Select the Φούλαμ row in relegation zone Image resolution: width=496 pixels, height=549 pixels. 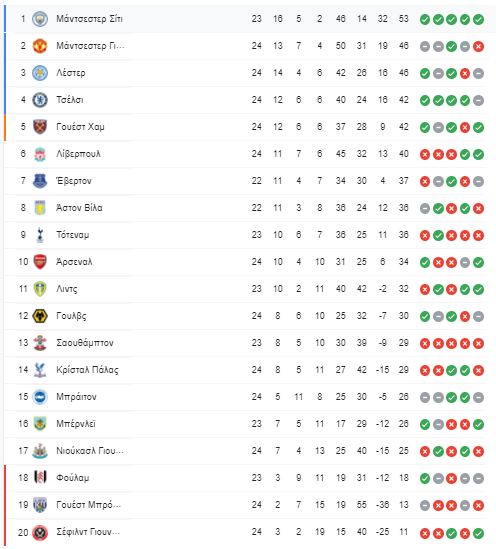click(x=245, y=478)
